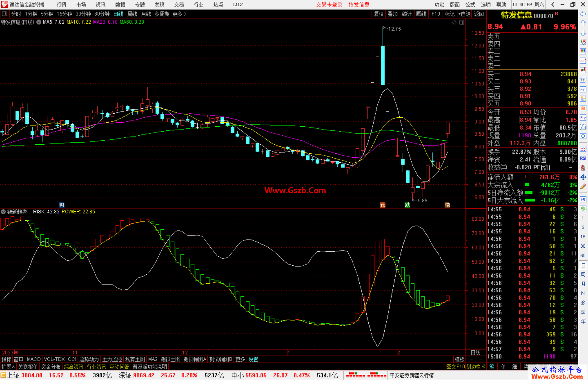Click the 叠加 overlay button
The width and height of the screenshot is (588, 380).
[x=393, y=14]
